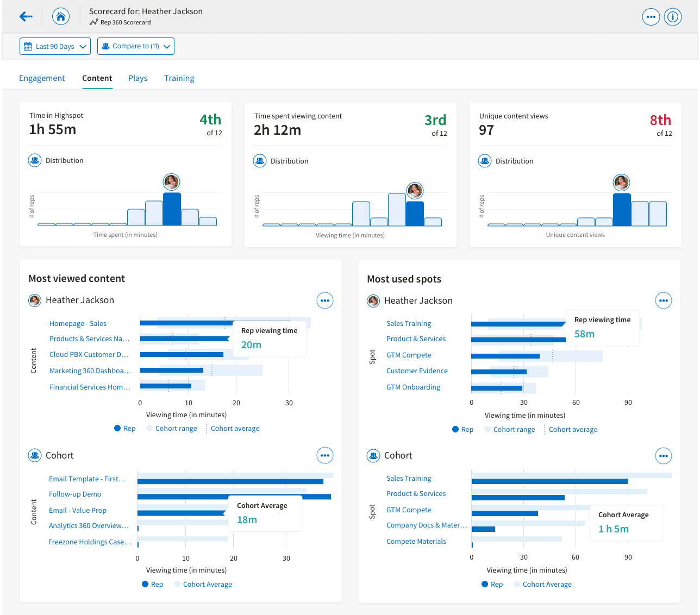Open Homepage - Sales content link
The image size is (700, 615).
tap(78, 323)
